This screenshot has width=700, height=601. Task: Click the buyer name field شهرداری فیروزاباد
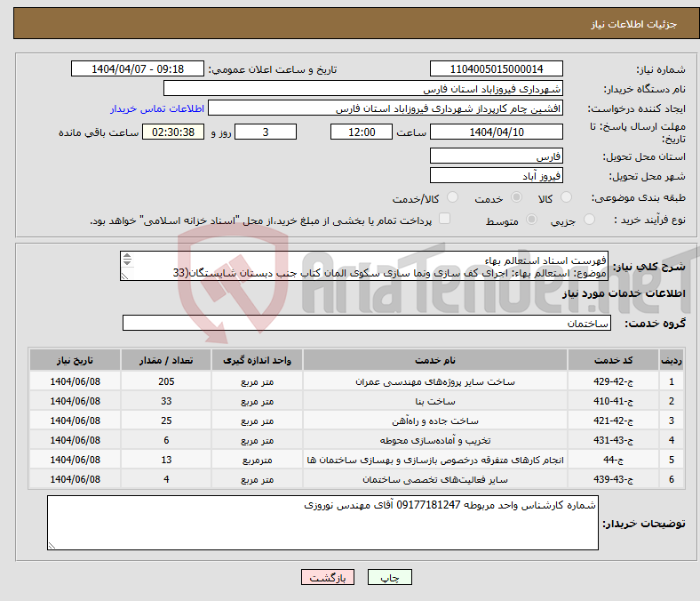click(x=363, y=89)
